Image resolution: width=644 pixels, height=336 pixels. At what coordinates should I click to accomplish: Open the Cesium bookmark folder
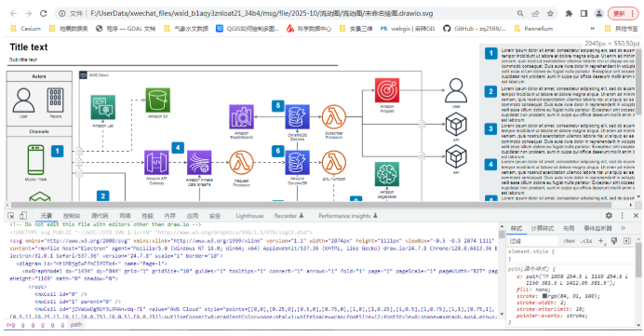click(x=25, y=29)
